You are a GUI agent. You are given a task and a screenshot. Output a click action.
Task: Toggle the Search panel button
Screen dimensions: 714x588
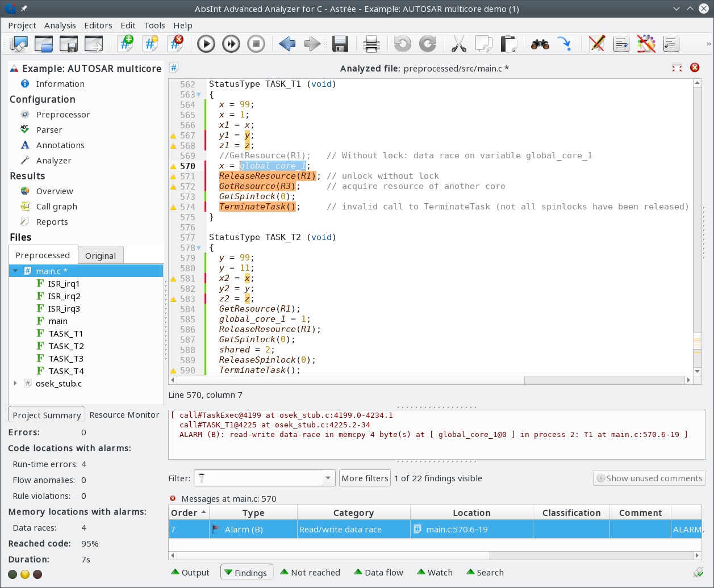pyautogui.click(x=485, y=572)
